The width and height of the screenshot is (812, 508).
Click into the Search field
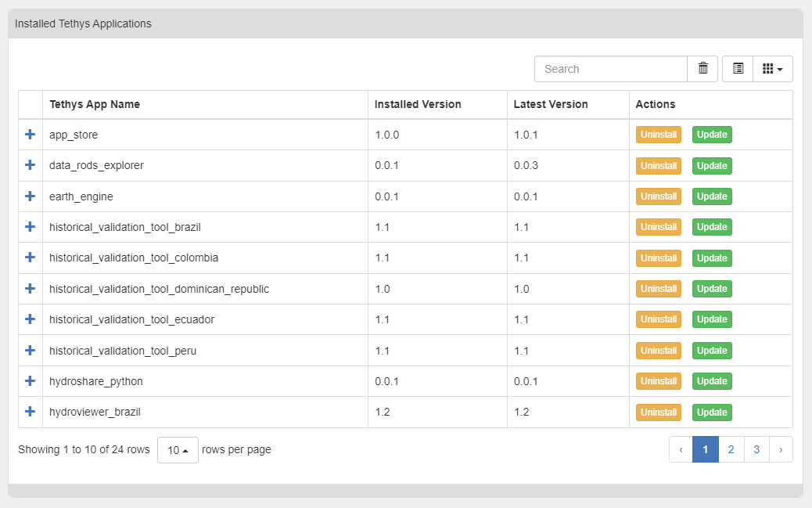point(611,69)
